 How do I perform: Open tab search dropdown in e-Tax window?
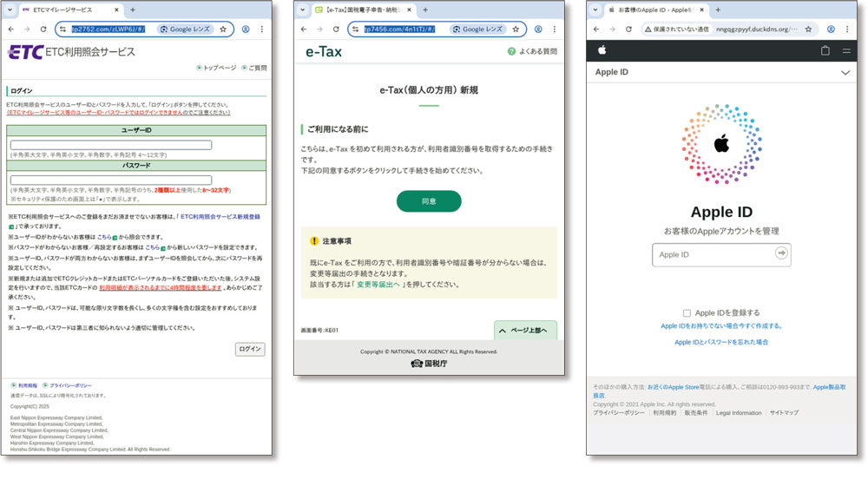(x=302, y=10)
